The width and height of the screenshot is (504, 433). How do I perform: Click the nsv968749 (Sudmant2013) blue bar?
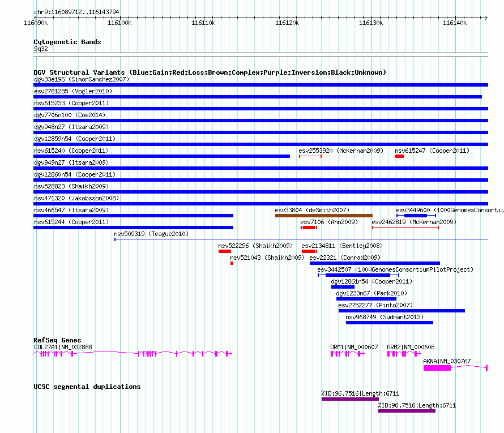tap(390, 323)
